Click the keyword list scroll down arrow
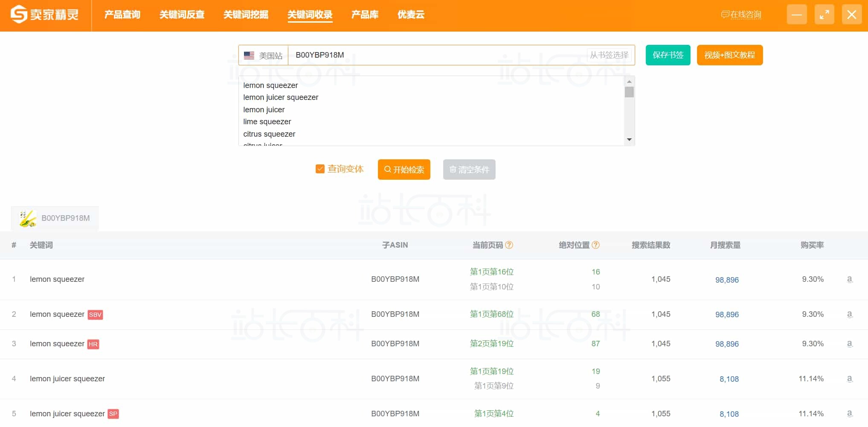The image size is (868, 427). coord(629,140)
